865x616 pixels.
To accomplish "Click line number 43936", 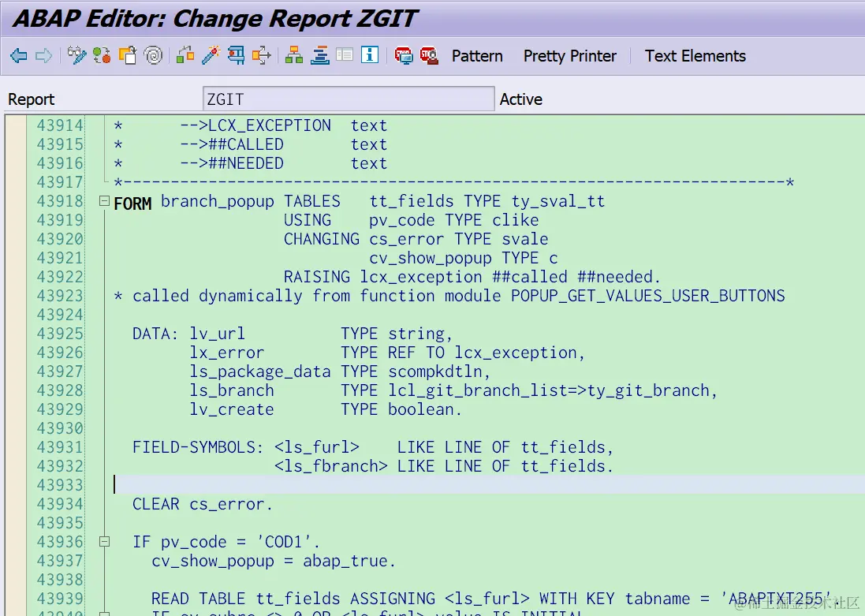I will [60, 542].
